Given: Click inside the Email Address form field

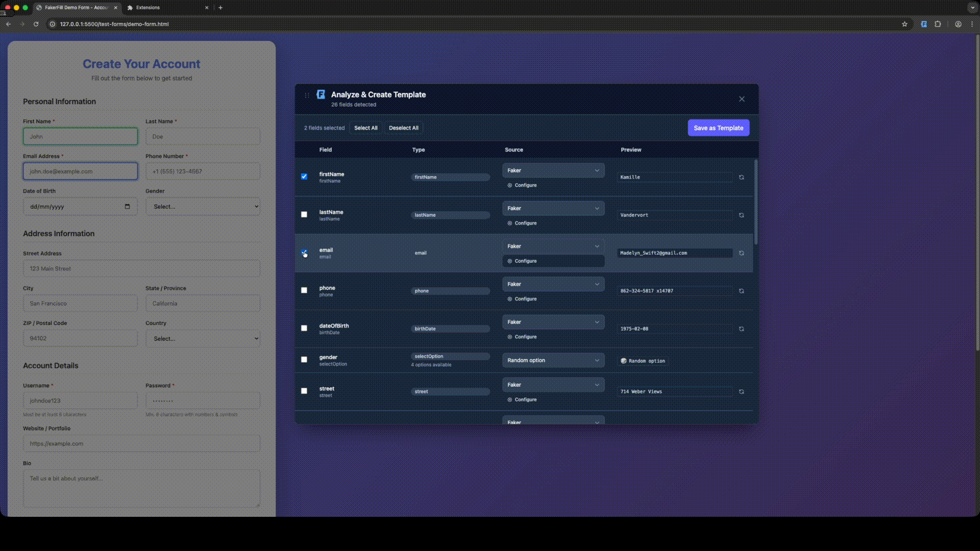Looking at the screenshot, I should click(80, 171).
